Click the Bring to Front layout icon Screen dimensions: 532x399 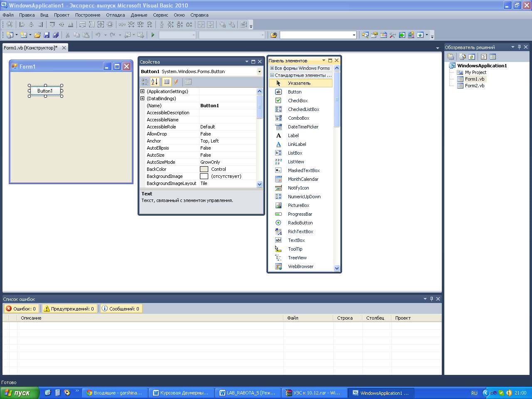(222, 25)
